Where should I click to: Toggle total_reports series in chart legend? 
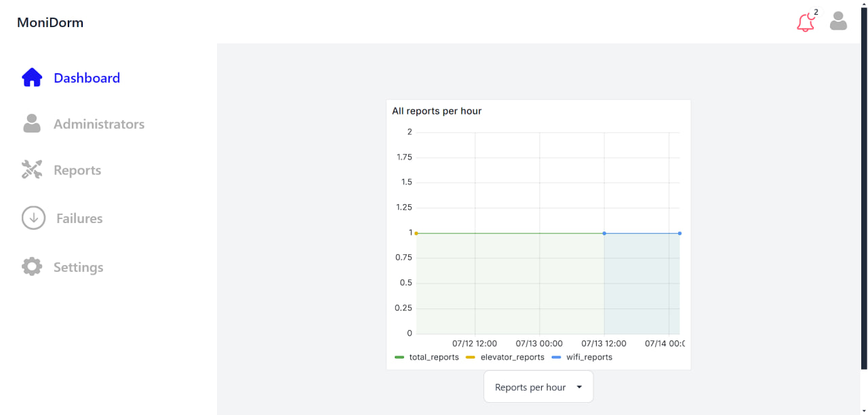[x=434, y=357]
